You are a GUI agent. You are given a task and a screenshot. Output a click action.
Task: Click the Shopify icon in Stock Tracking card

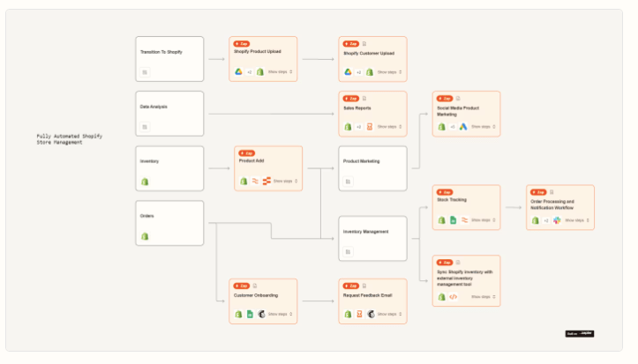coord(441,220)
